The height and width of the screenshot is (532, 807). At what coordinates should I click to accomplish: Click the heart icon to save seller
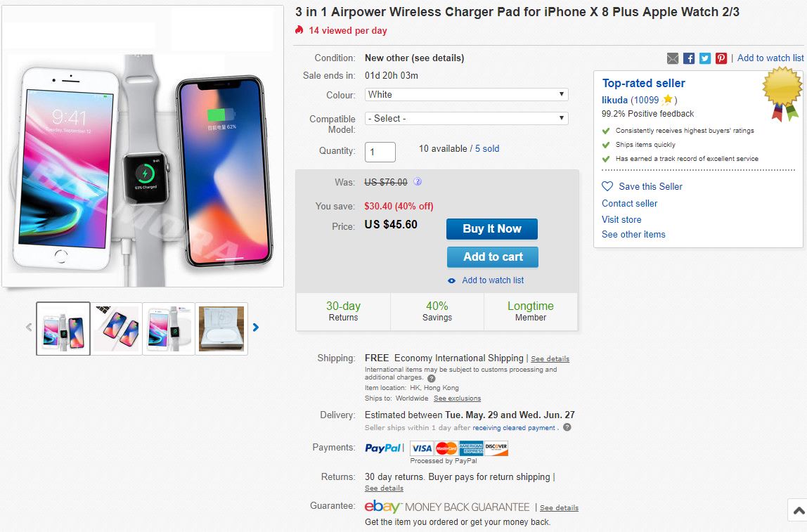(607, 186)
